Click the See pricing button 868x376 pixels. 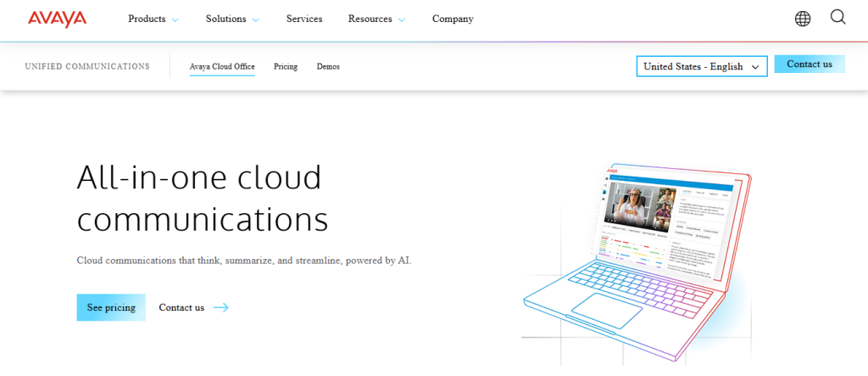pyautogui.click(x=111, y=307)
